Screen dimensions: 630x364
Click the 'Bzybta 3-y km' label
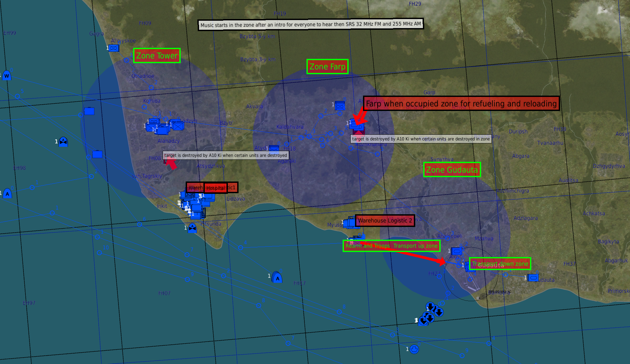(x=258, y=59)
